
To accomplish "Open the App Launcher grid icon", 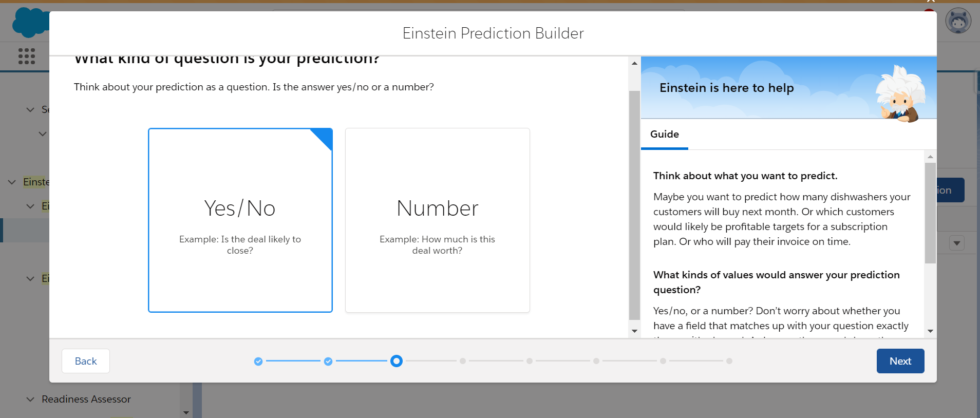I will point(27,56).
